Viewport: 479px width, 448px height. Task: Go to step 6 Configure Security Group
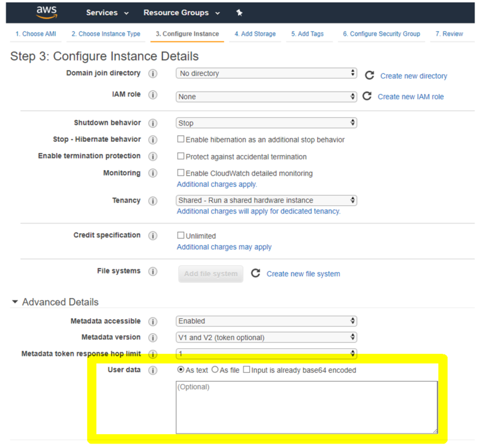click(381, 34)
